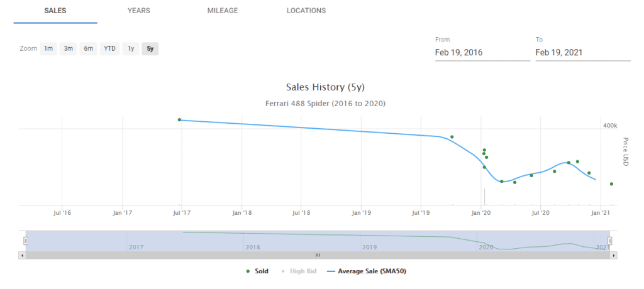Grab the right navigator range handle

(610, 241)
